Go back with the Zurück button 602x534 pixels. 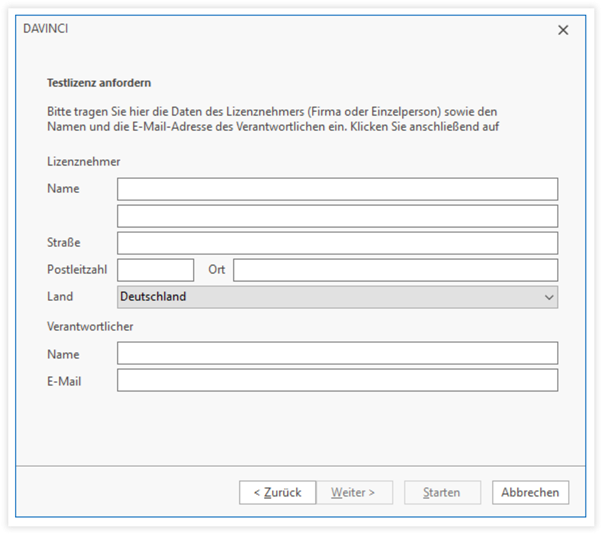tap(277, 492)
